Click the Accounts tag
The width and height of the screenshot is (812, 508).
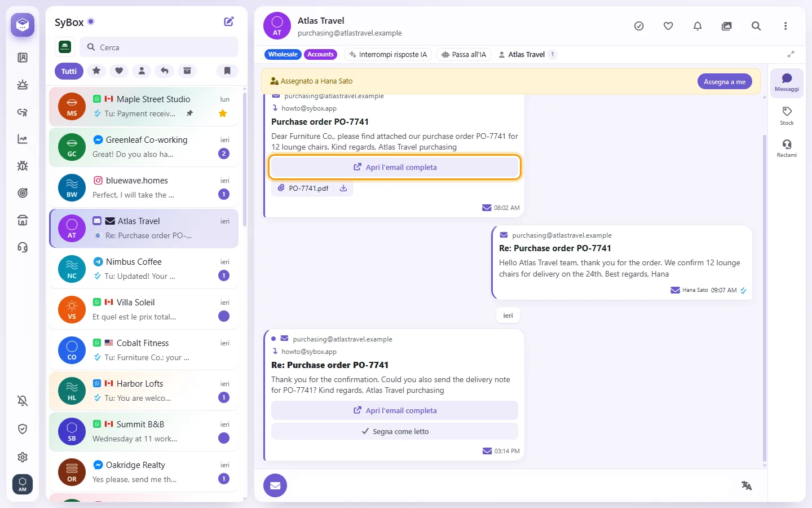(x=320, y=55)
